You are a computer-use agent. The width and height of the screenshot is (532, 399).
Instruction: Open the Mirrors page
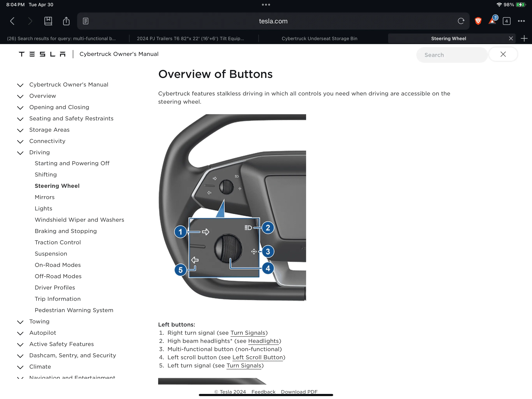click(x=44, y=197)
